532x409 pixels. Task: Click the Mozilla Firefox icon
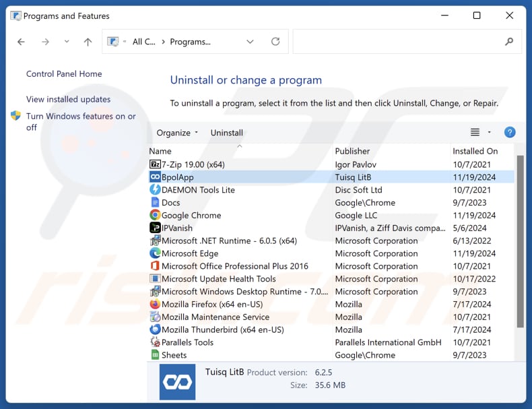point(155,304)
